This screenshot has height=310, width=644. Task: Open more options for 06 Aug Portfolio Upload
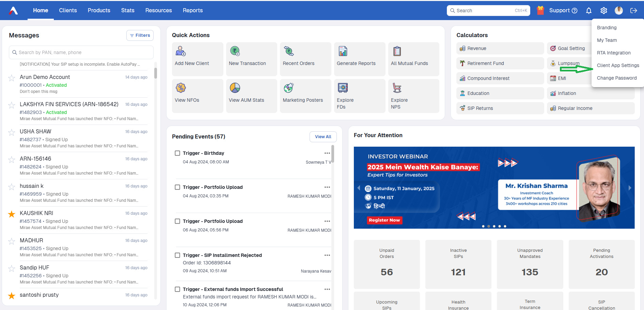coord(327,221)
